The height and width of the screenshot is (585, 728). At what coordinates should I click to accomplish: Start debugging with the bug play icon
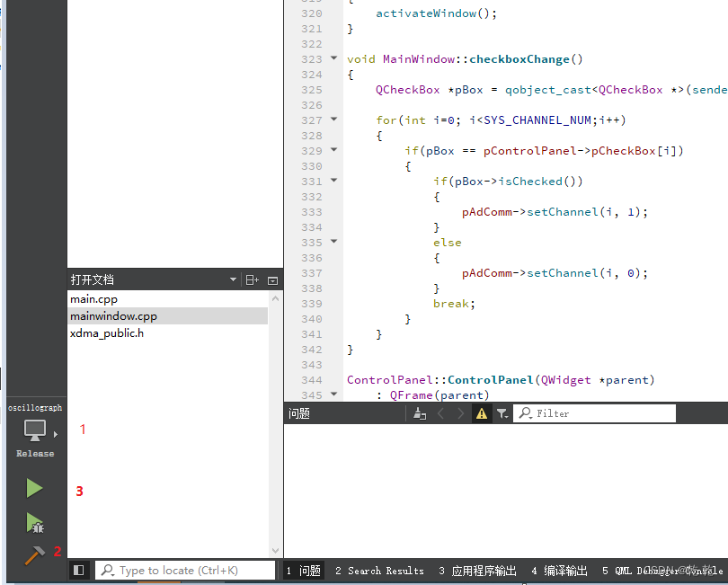point(35,523)
